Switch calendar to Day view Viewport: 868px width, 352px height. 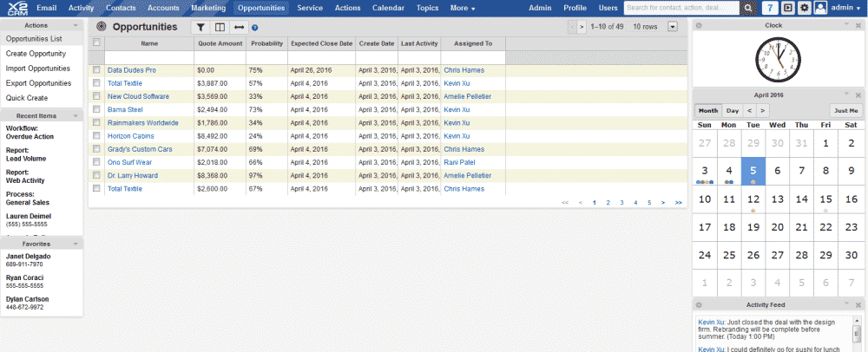coord(733,111)
